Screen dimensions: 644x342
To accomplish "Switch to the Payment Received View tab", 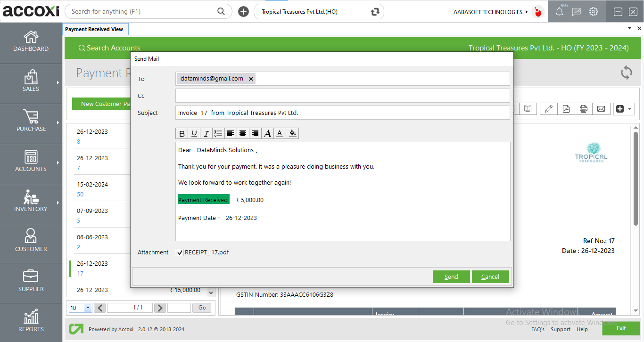I will (95, 29).
